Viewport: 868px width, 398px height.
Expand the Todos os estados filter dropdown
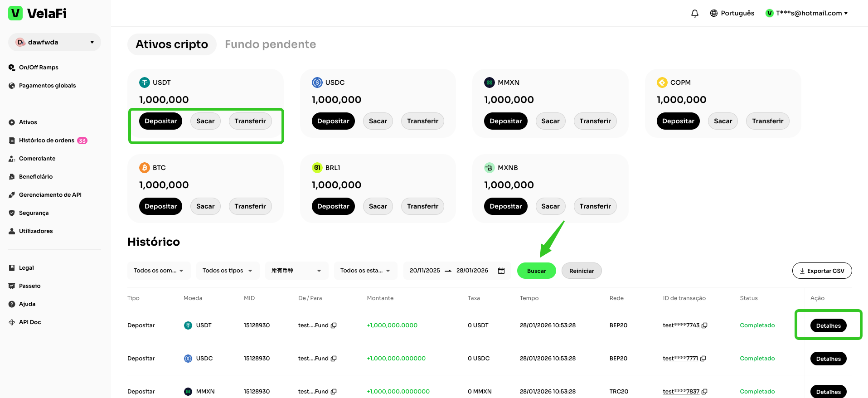pos(365,271)
